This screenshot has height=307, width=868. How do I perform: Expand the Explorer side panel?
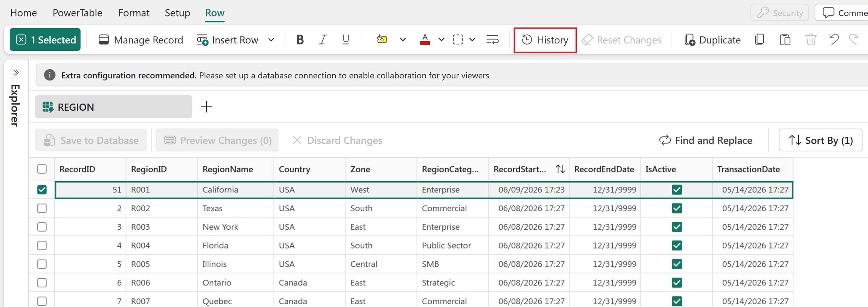tap(16, 73)
